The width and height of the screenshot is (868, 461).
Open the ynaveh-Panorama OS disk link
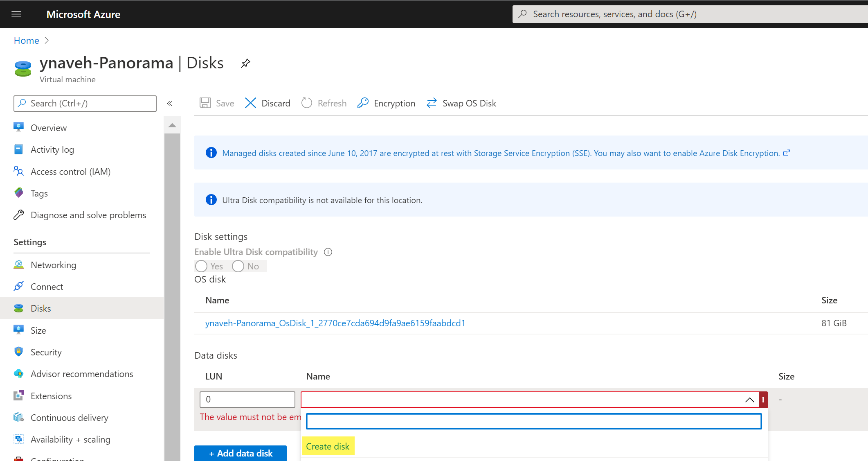click(335, 323)
